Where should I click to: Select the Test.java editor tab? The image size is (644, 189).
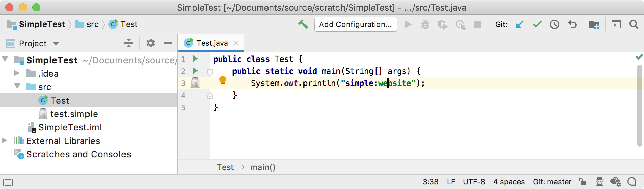pyautogui.click(x=211, y=43)
